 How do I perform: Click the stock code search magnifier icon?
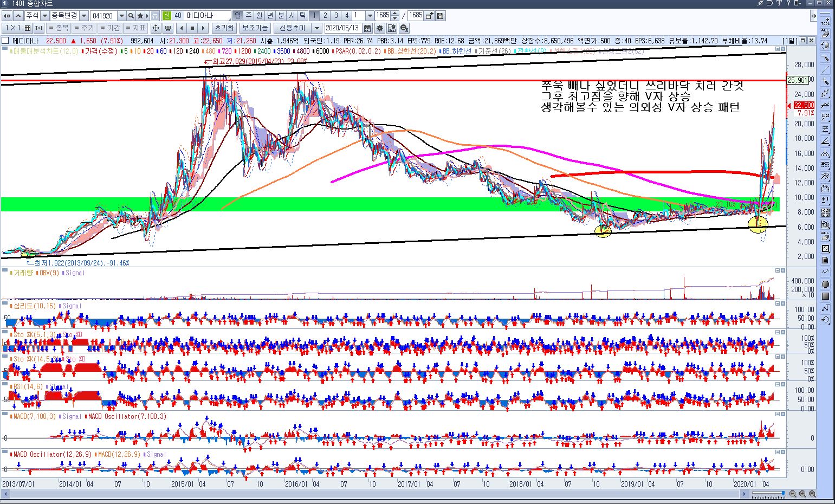tap(131, 16)
